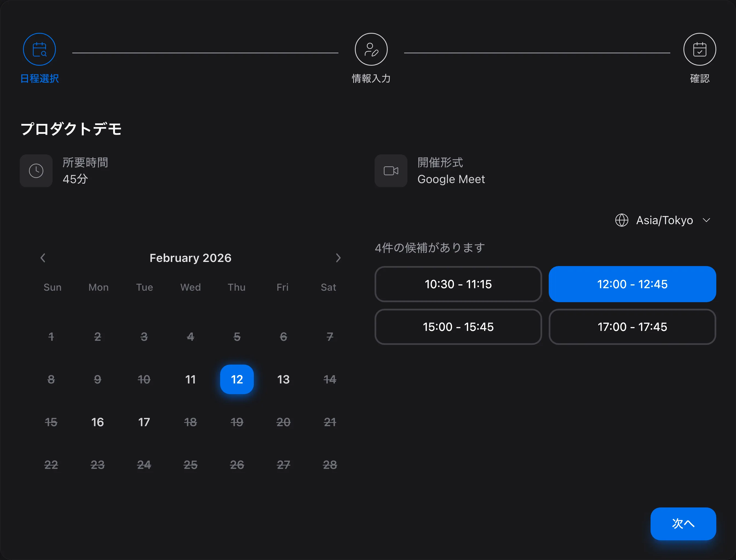Expand timezone list using the down chevron
Screen dimensions: 736x560
click(x=706, y=220)
